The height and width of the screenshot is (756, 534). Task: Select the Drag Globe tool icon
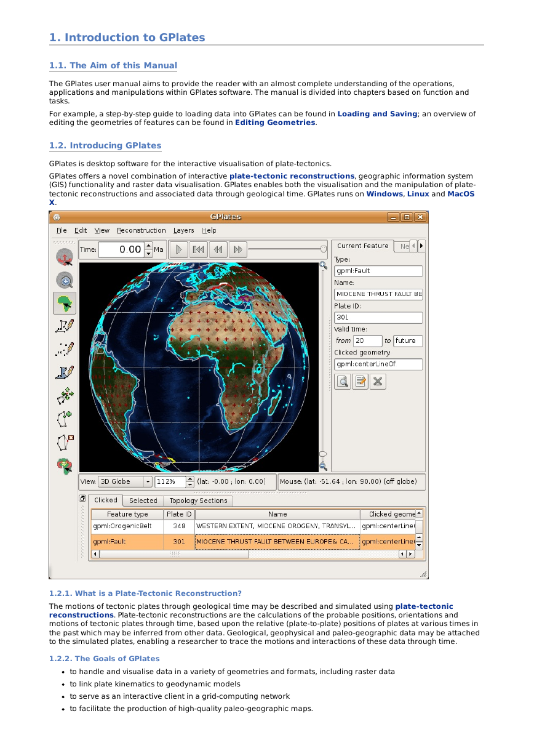(x=65, y=257)
